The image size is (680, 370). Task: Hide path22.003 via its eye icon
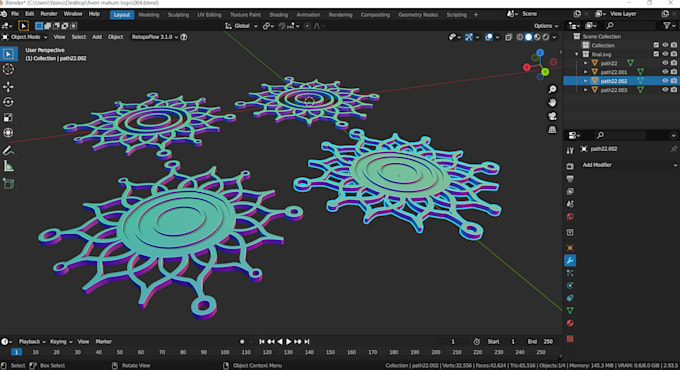coord(665,90)
